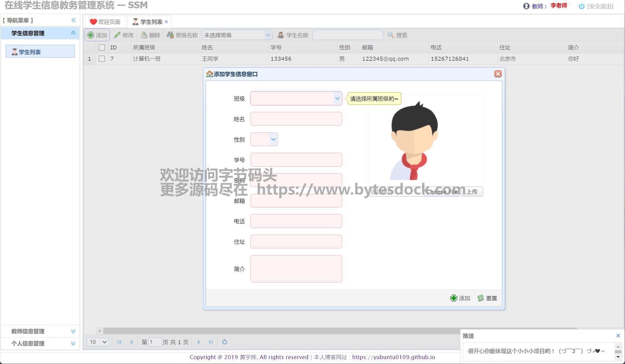Image resolution: width=625 pixels, height=364 pixels.
Task: Collapse navigation menu with double-arrow icon
Action: pos(74,20)
